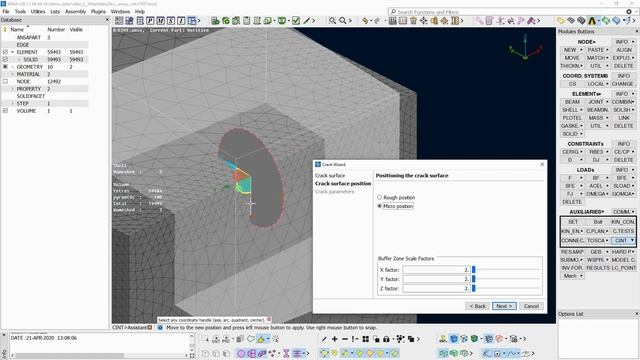Viewport: 640px width, 360px height.
Task: Open the Utilities menu
Action: pyautogui.click(x=38, y=11)
